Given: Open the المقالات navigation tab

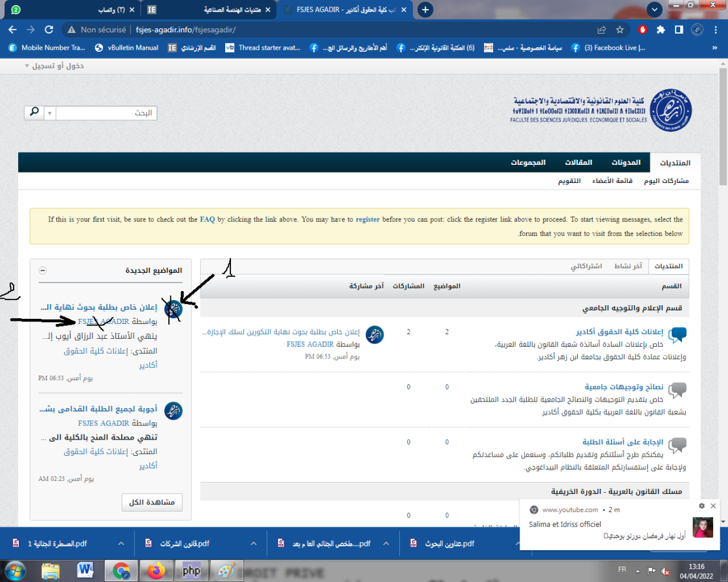Looking at the screenshot, I should [x=579, y=162].
